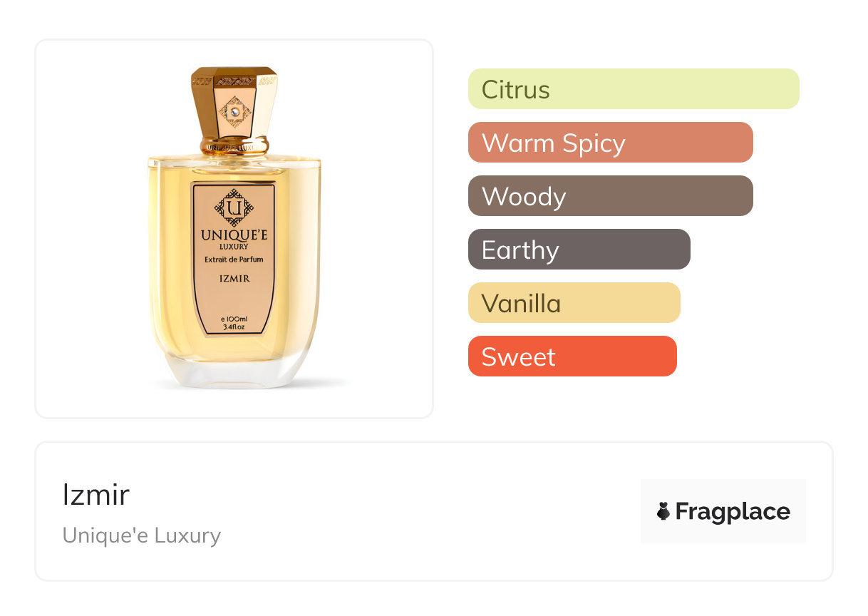The width and height of the screenshot is (868, 616).
Task: Choose the Earthy accord bar
Action: 579,250
